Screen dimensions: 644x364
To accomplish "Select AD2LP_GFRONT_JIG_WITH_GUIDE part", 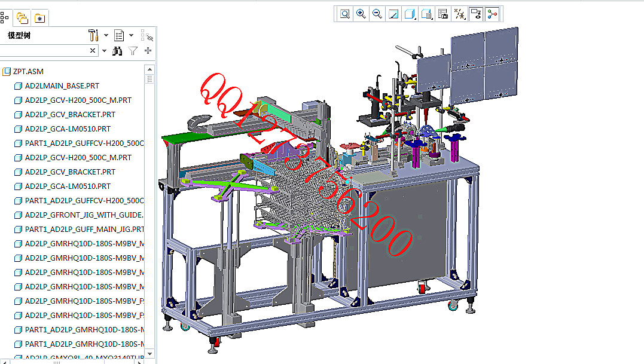I will tap(84, 215).
